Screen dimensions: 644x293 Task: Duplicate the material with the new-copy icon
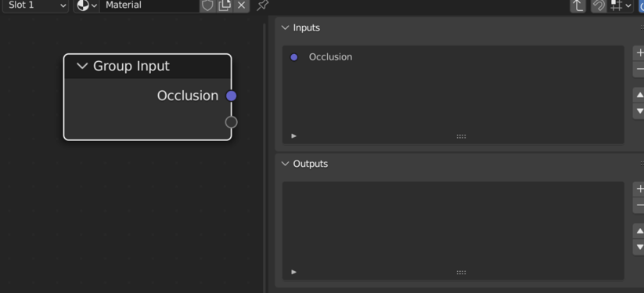click(x=225, y=5)
